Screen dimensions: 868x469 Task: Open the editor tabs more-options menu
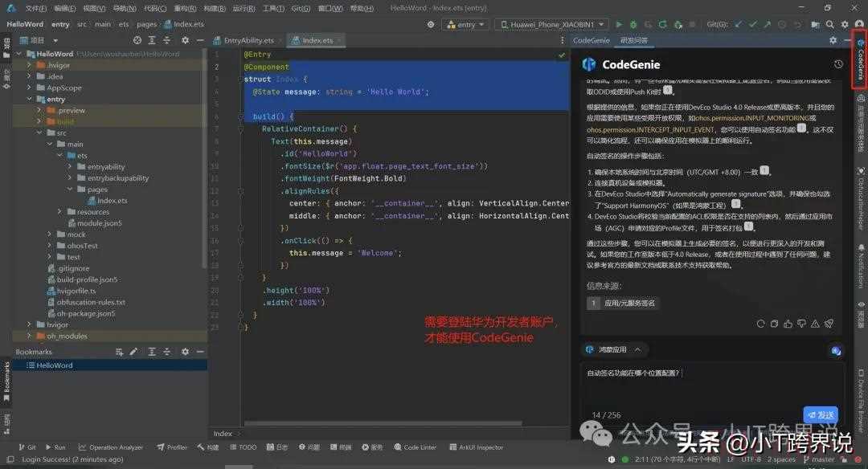562,40
